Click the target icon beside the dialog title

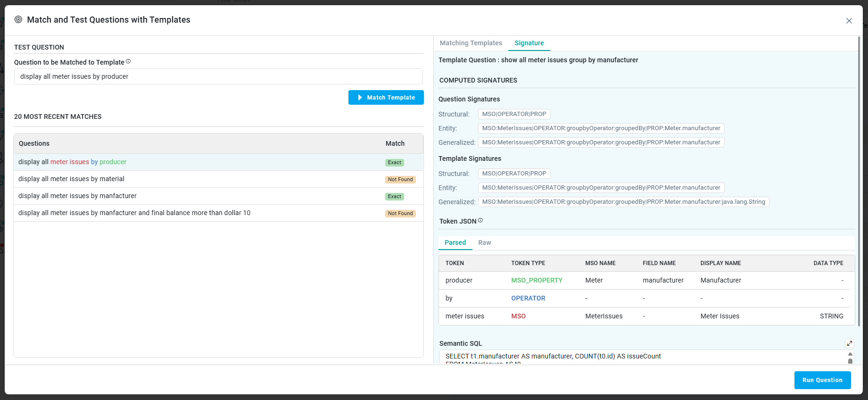[x=18, y=19]
